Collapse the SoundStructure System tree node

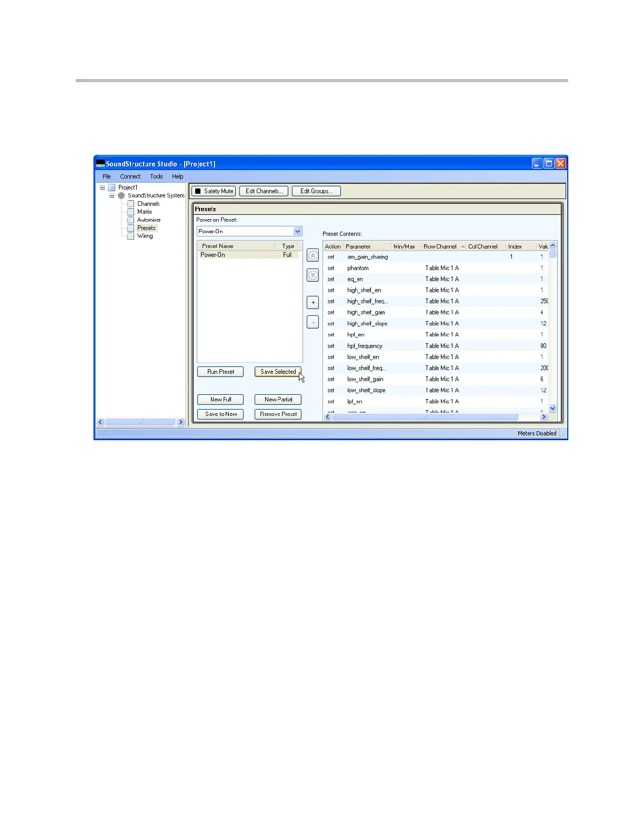pos(112,195)
